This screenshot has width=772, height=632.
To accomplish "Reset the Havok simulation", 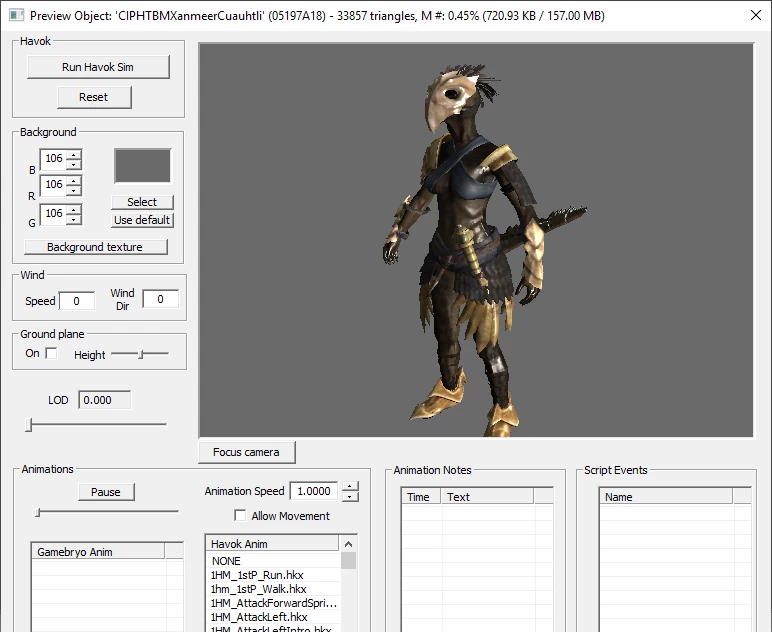I will pos(94,97).
